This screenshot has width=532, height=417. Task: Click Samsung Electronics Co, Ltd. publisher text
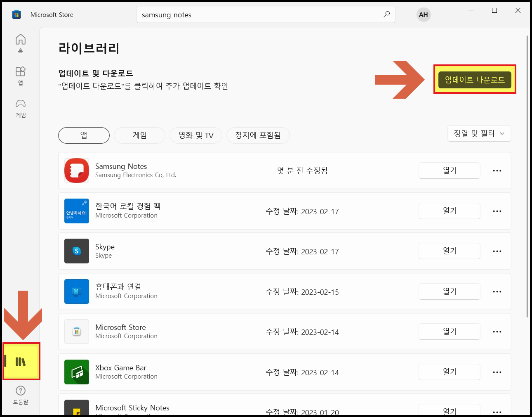coord(136,175)
